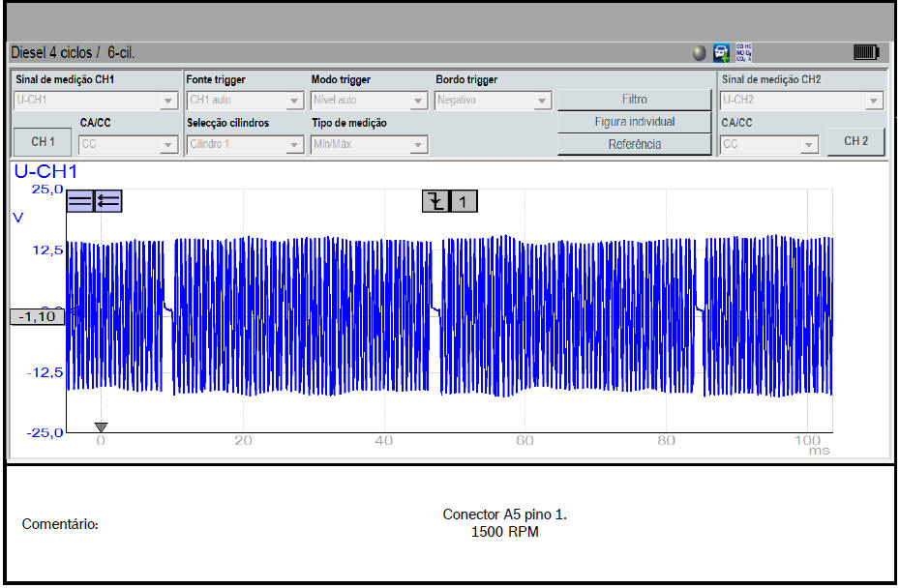
Task: Click the trigger position triangle at 0 ms
Action: pos(101,426)
